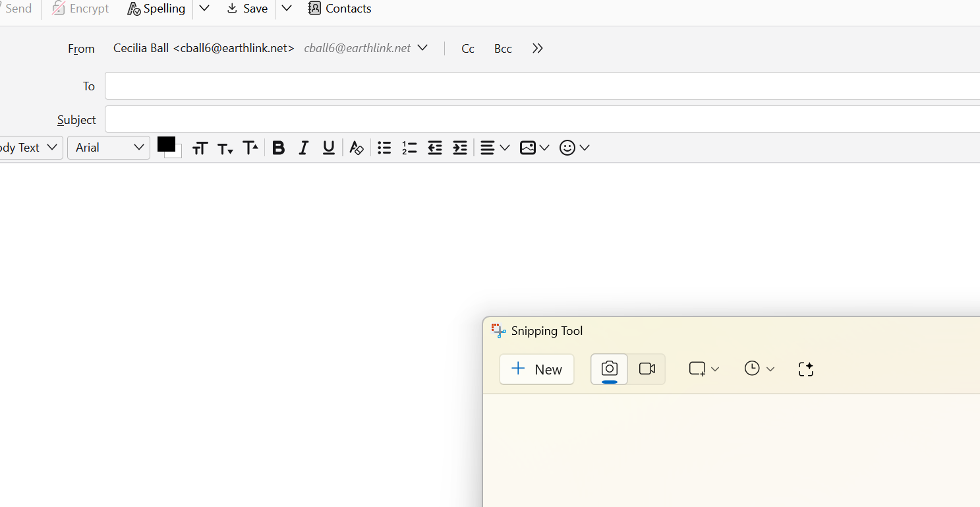Click the Snipping Tool scissors title icon
This screenshot has width=980, height=507.
click(499, 331)
